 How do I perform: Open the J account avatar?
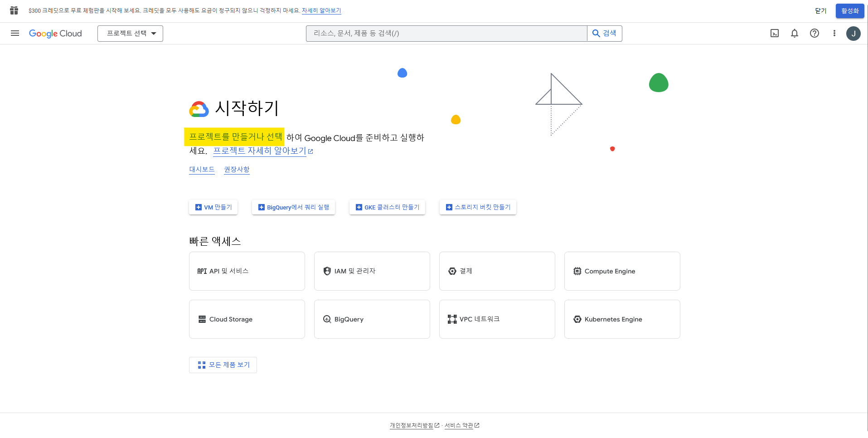click(x=853, y=34)
